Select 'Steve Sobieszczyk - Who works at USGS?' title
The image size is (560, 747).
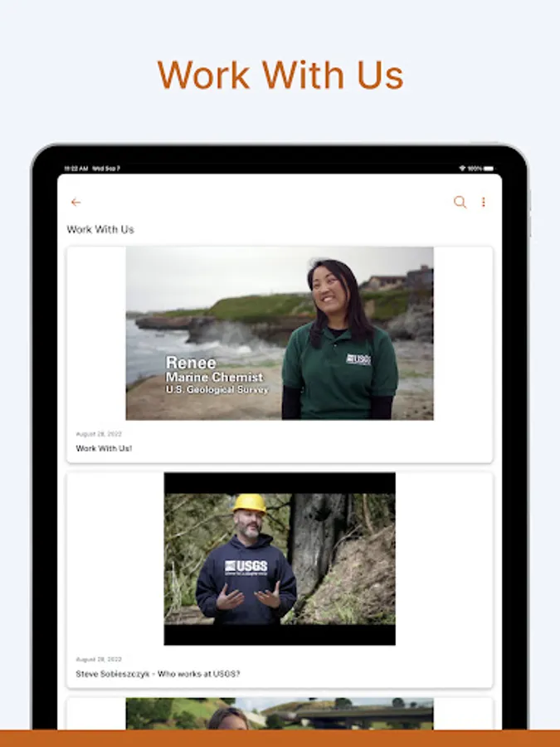(x=158, y=674)
